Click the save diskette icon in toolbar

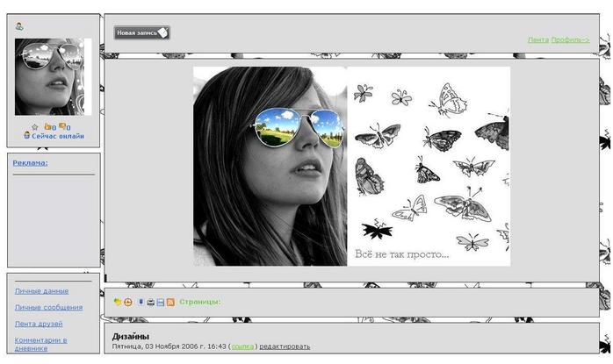160,302
